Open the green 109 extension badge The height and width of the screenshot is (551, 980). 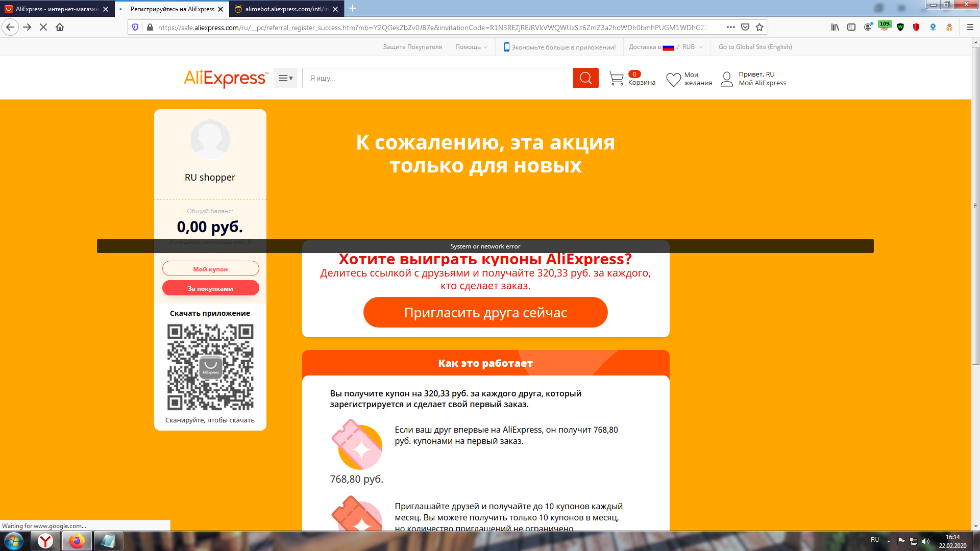(885, 26)
